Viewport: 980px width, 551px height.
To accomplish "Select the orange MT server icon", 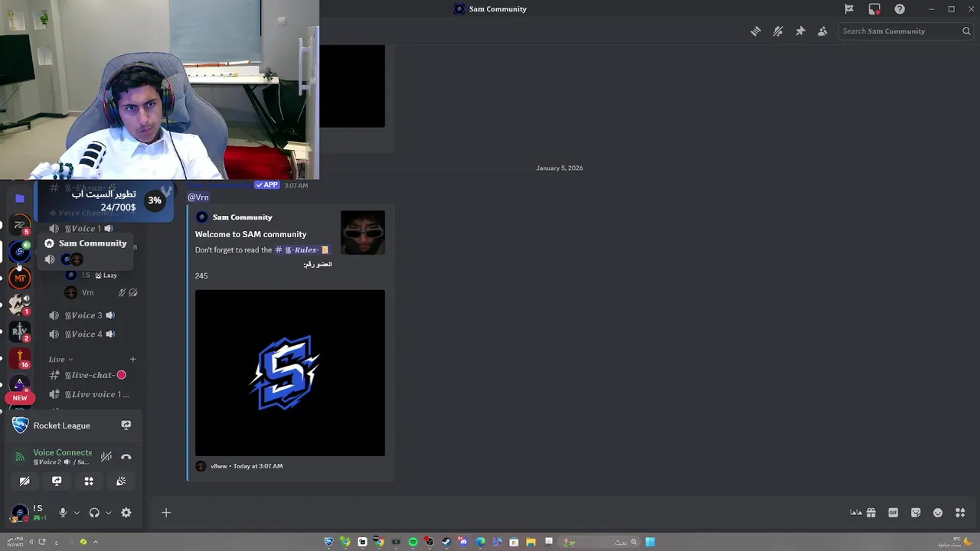I will click(x=20, y=278).
